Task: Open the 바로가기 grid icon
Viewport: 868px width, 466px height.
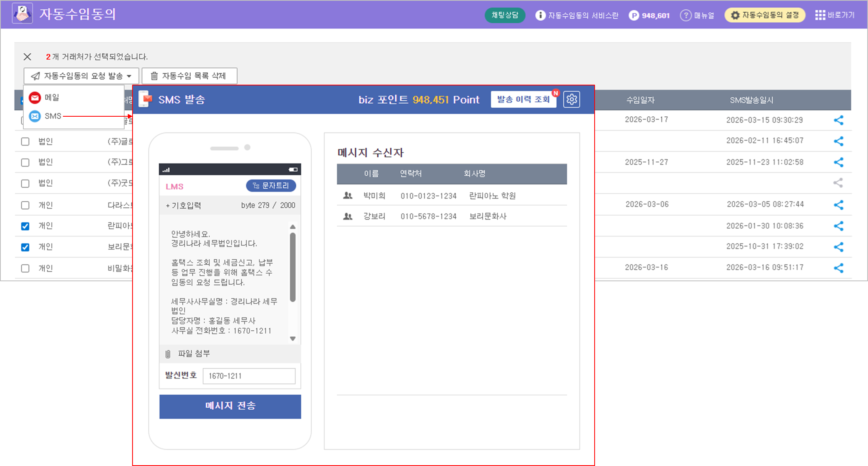Action: (x=820, y=15)
